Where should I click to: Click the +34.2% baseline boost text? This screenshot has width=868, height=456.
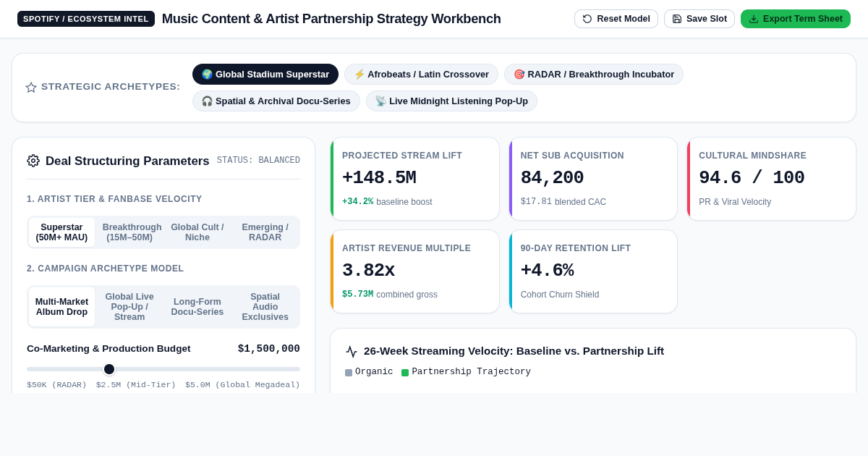387,202
